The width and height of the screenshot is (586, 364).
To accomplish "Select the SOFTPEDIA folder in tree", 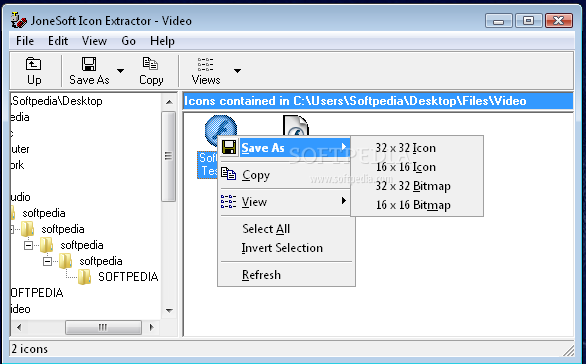I will (128, 277).
